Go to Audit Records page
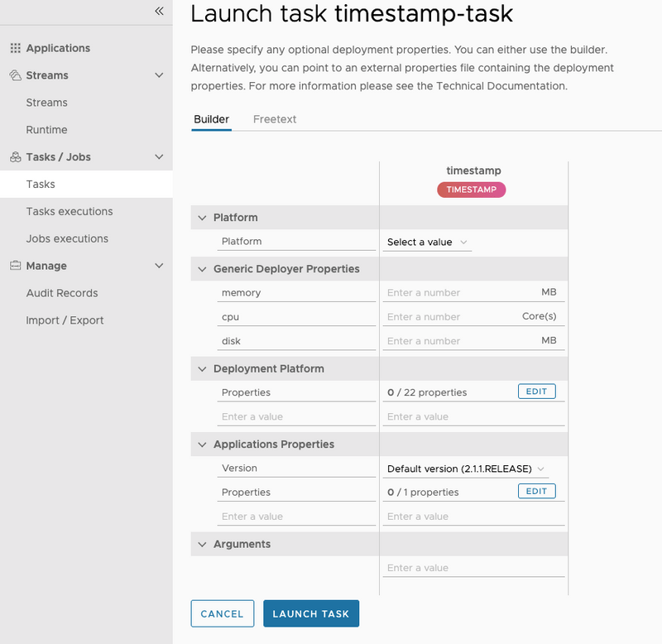This screenshot has width=662, height=644. [62, 293]
